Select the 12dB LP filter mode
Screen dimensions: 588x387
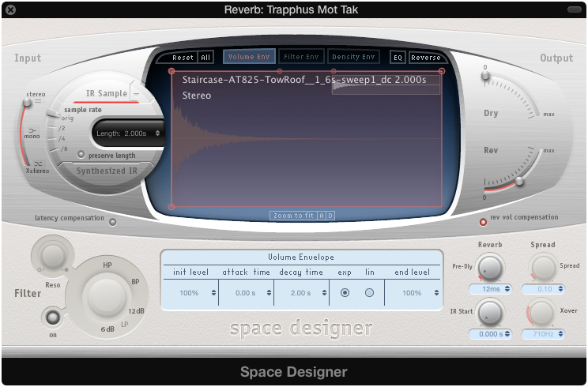click(136, 311)
